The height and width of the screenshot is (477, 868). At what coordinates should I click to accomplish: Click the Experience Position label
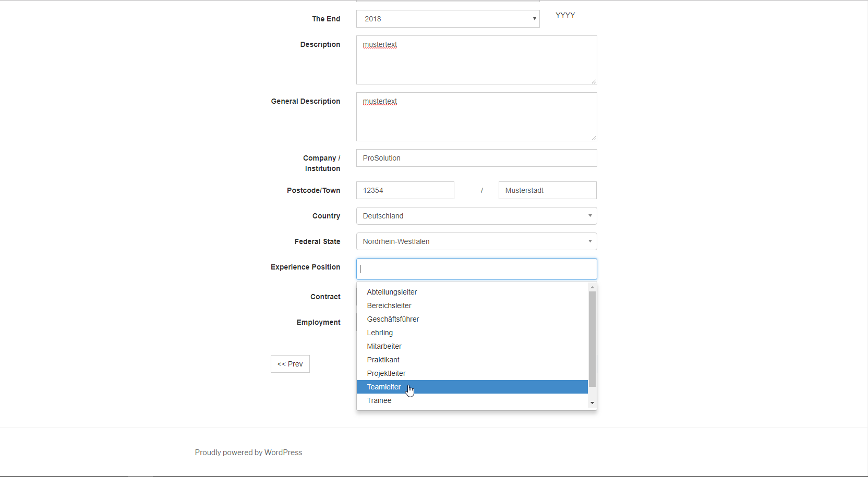[305, 267]
